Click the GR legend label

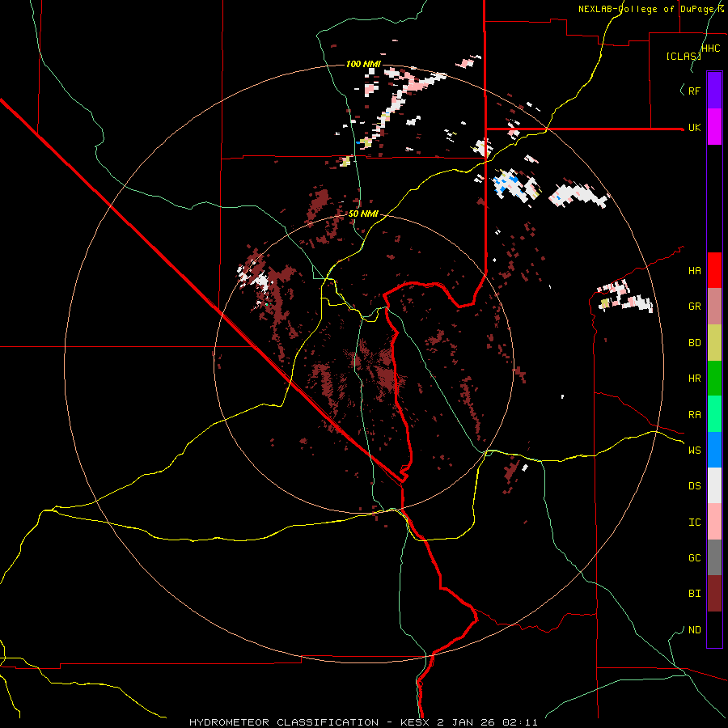pos(694,307)
